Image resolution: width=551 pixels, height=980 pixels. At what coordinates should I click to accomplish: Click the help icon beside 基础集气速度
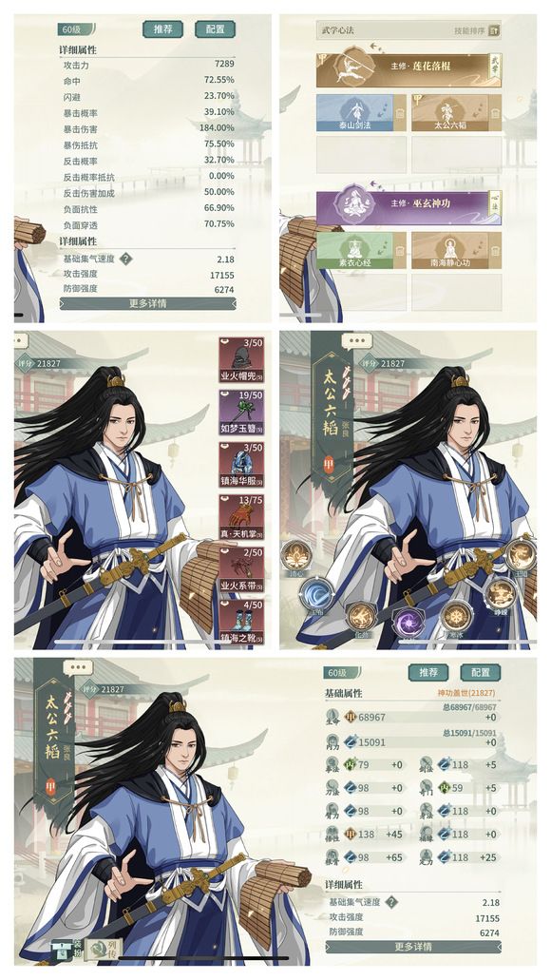pos(126,259)
